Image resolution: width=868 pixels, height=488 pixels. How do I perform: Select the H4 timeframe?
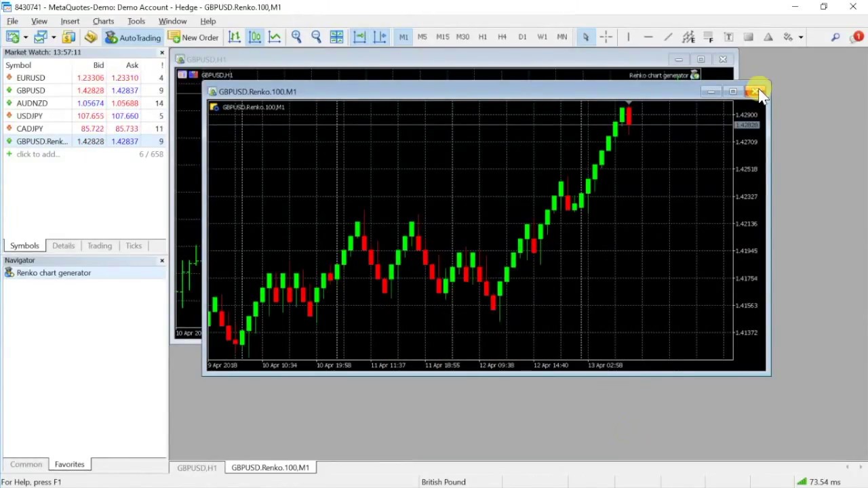502,37
